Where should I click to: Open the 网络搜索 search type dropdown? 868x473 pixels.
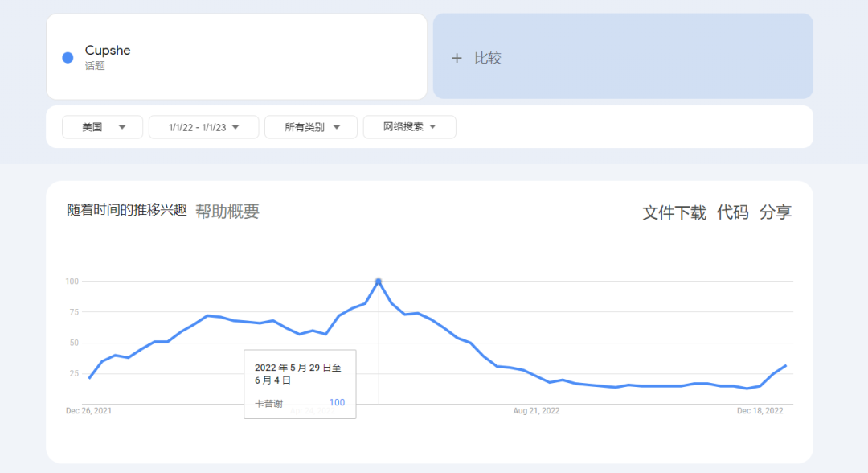coord(410,127)
